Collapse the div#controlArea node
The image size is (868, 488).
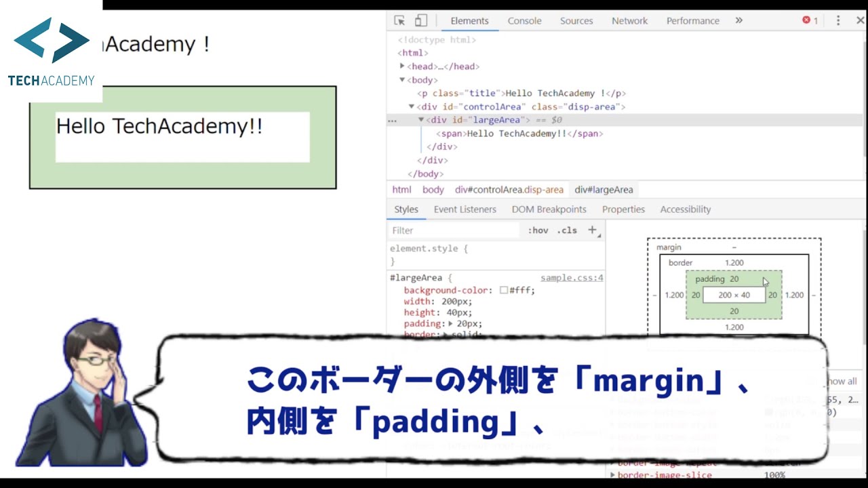(412, 106)
